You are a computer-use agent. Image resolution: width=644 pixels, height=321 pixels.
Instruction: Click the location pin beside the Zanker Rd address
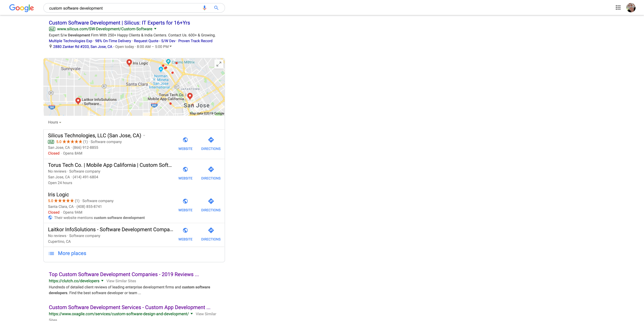pyautogui.click(x=50, y=47)
